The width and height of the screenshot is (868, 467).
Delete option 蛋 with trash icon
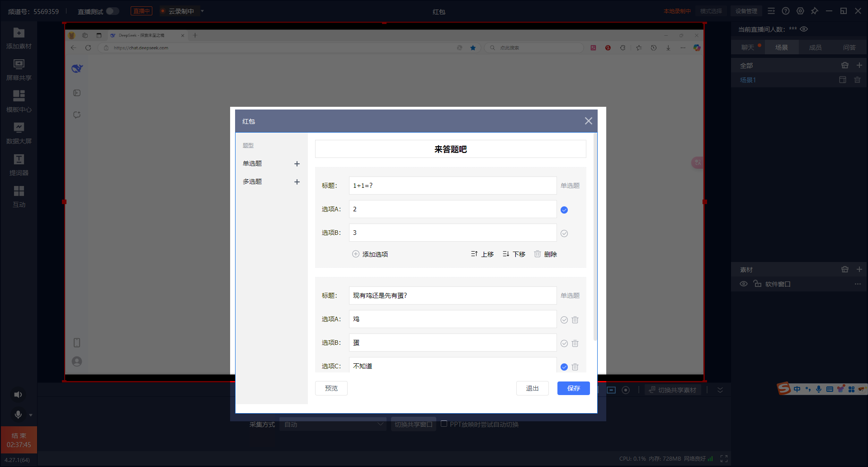point(575,343)
